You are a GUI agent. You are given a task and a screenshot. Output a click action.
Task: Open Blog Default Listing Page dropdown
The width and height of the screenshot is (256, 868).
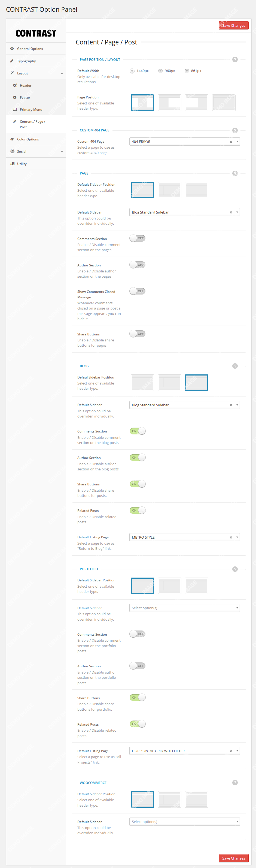[185, 537]
